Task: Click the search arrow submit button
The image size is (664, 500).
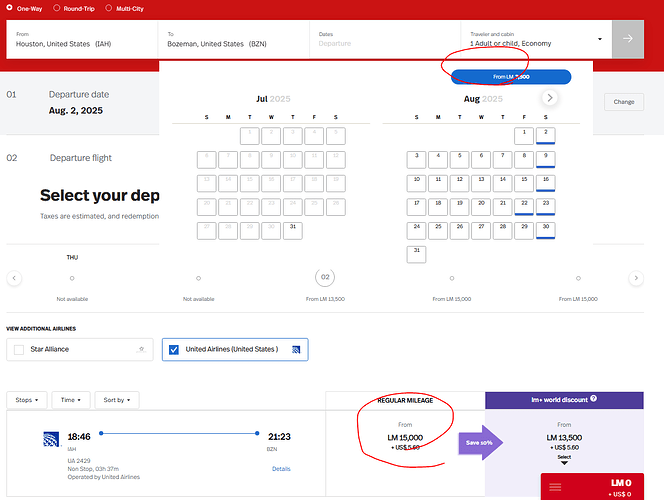Action: click(x=628, y=39)
